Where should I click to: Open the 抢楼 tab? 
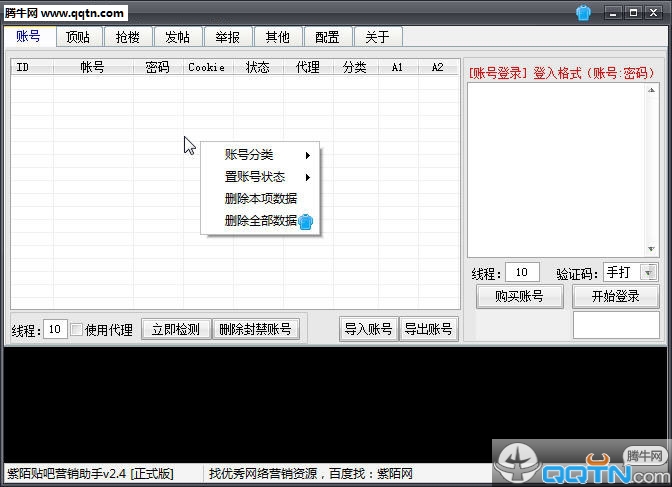tap(128, 37)
